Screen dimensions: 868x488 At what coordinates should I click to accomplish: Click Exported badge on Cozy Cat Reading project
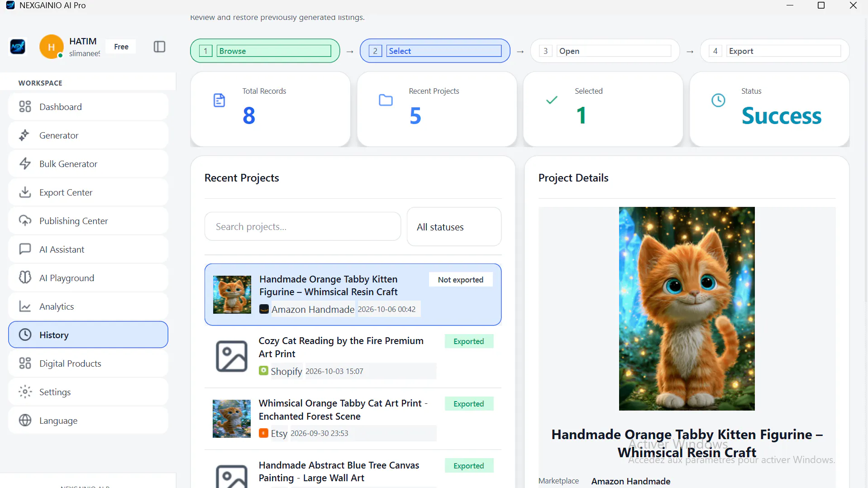tap(469, 341)
